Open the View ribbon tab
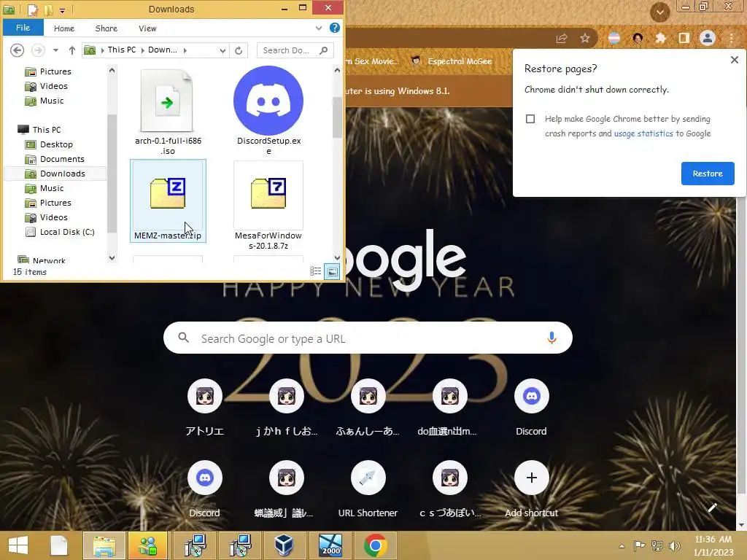The width and height of the screenshot is (747, 560). [147, 28]
